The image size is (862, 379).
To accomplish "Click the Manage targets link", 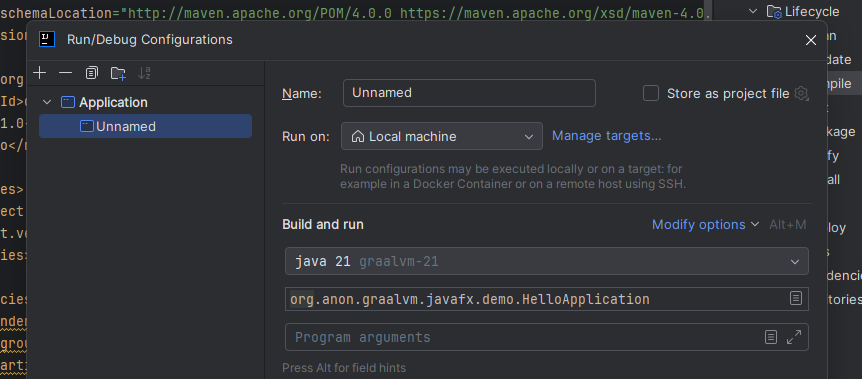I will point(606,136).
